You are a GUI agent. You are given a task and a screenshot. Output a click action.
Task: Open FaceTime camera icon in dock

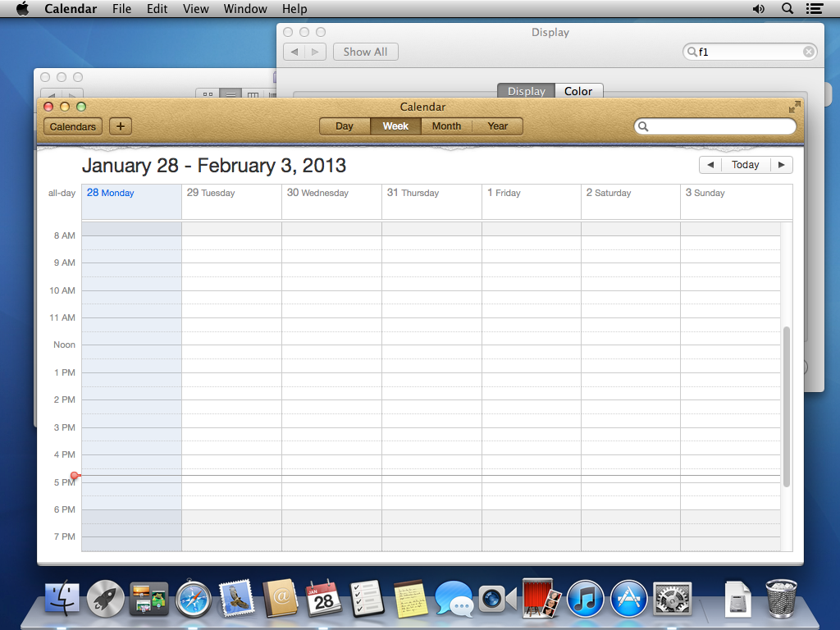[498, 599]
